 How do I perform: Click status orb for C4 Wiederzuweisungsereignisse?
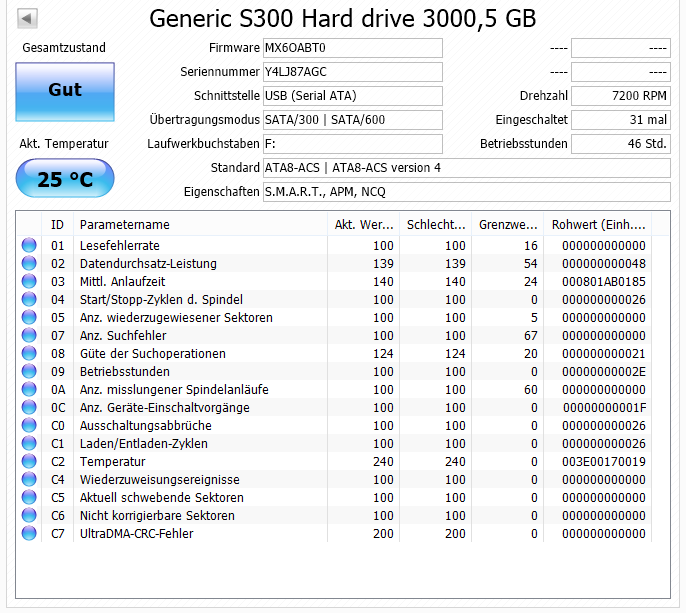click(29, 479)
